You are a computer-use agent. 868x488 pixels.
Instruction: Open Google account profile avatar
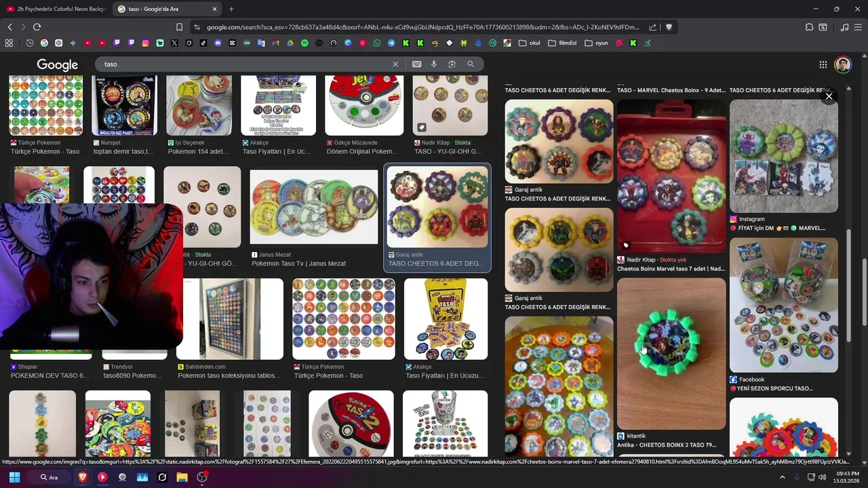[x=843, y=64]
